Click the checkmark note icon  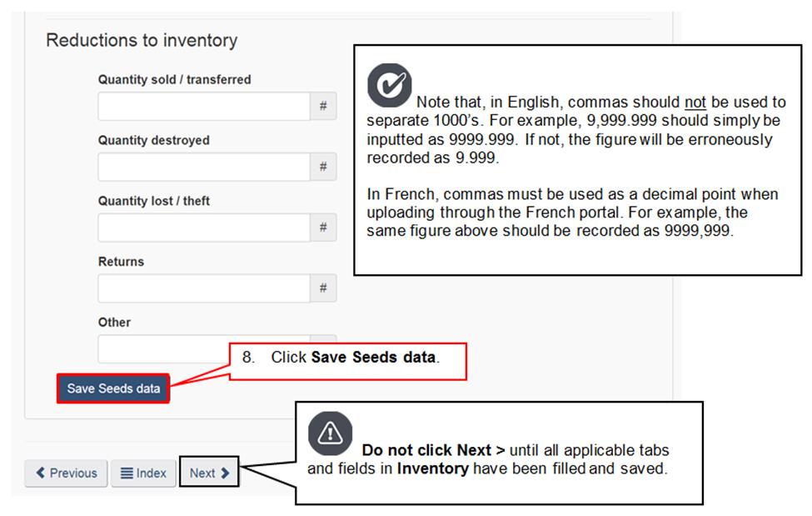pos(390,85)
